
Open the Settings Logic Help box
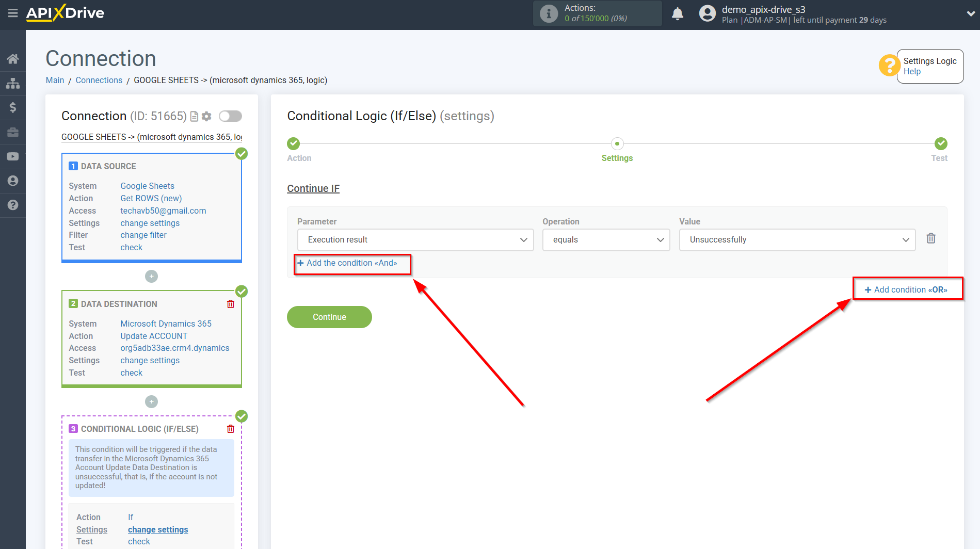click(x=930, y=66)
